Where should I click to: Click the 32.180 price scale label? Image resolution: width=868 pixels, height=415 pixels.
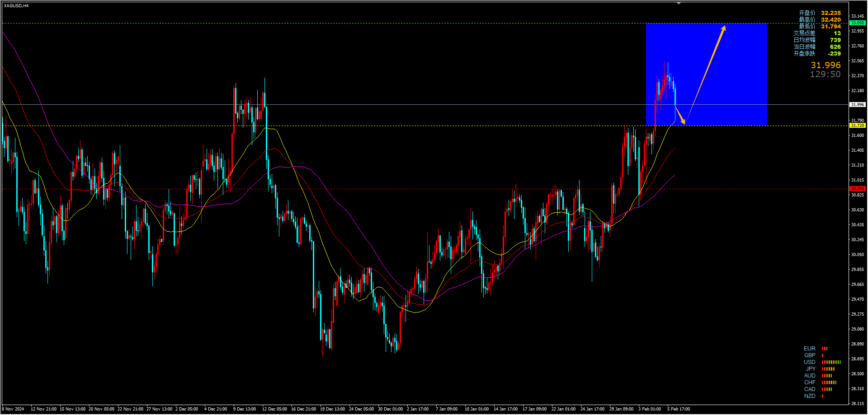pos(858,91)
